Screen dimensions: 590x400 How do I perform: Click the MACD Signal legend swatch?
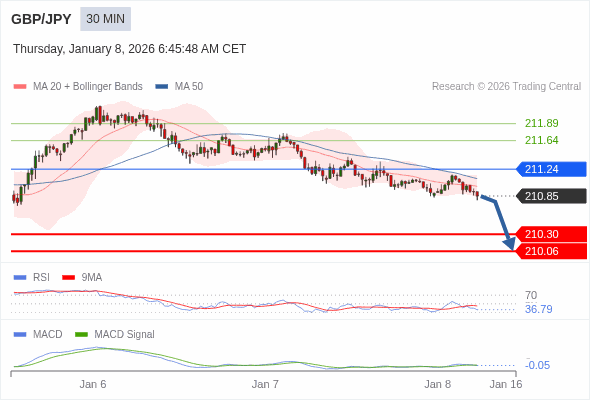tap(81, 335)
